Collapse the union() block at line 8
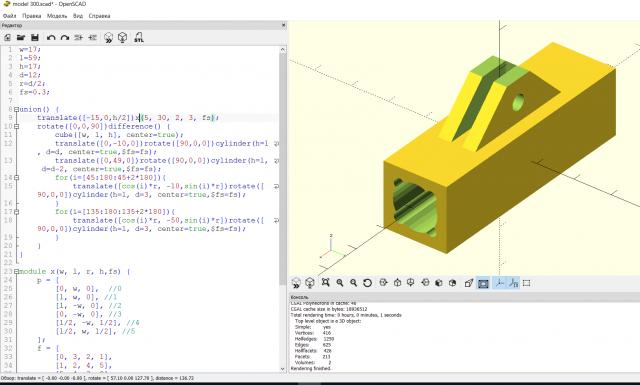640x385 pixels. (x=16, y=109)
